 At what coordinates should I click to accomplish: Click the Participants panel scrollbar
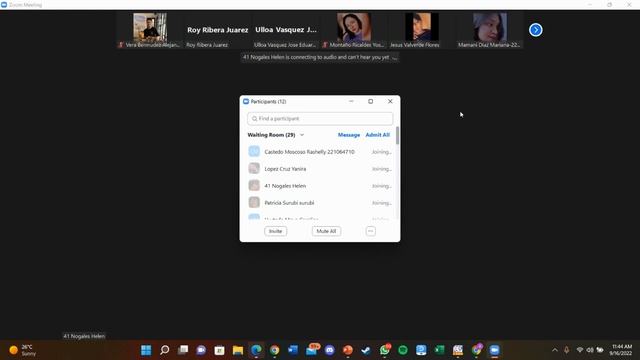point(398,136)
